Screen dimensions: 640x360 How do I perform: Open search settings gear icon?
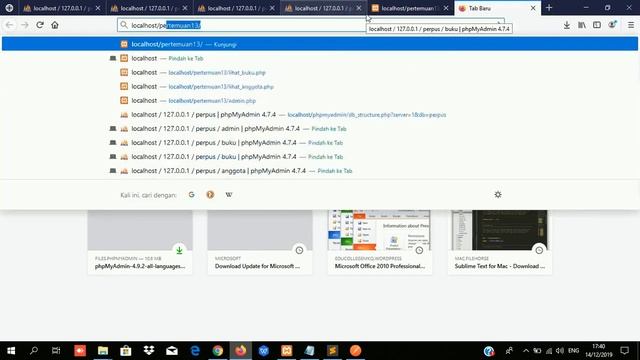pos(498,195)
